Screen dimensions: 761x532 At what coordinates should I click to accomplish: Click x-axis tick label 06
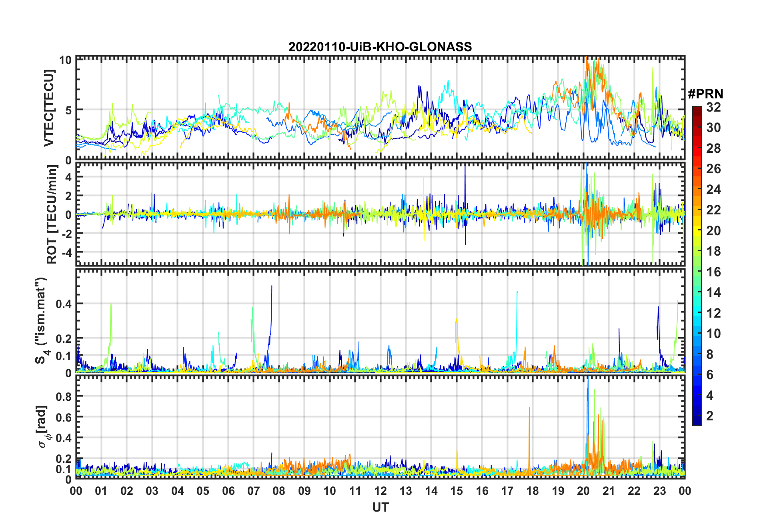click(228, 491)
